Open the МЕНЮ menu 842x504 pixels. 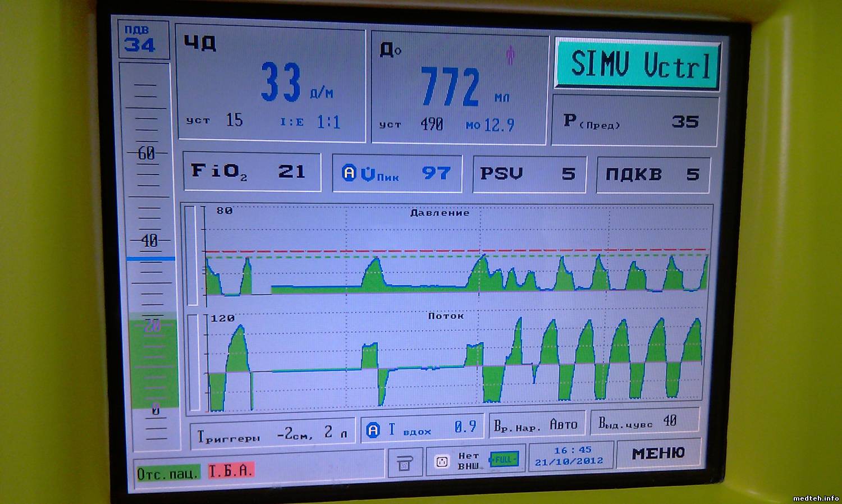658,453
